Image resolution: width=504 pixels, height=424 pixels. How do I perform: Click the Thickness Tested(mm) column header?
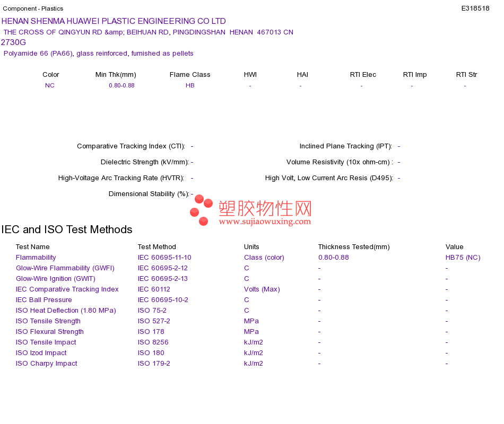pos(354,246)
